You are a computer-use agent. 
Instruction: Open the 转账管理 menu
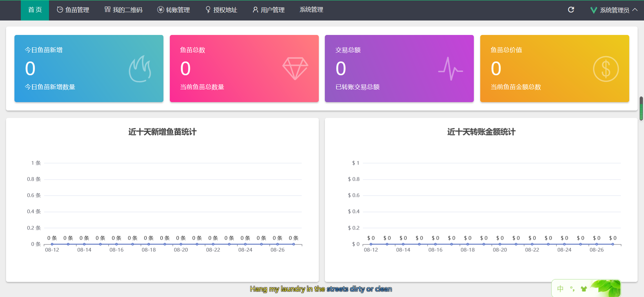pyautogui.click(x=174, y=10)
